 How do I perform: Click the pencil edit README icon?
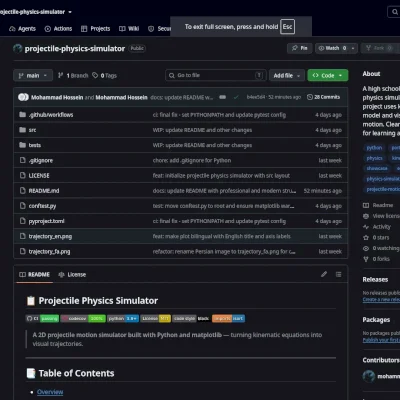point(324,274)
